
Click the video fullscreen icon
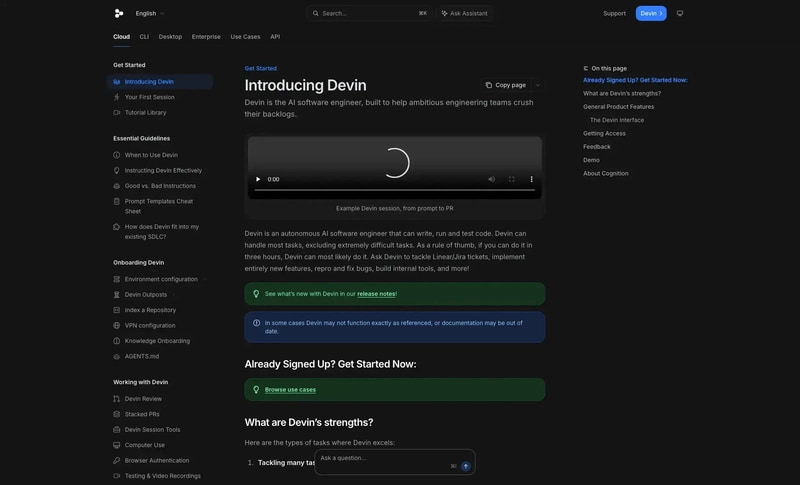pos(511,179)
